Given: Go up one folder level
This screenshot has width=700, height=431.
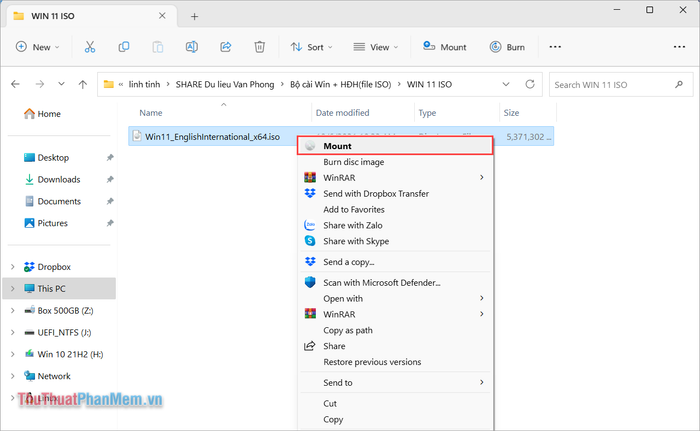Looking at the screenshot, I should click(83, 84).
